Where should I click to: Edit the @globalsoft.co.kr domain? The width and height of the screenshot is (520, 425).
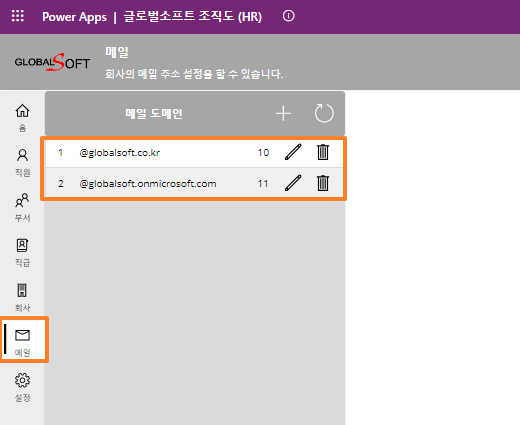click(293, 152)
